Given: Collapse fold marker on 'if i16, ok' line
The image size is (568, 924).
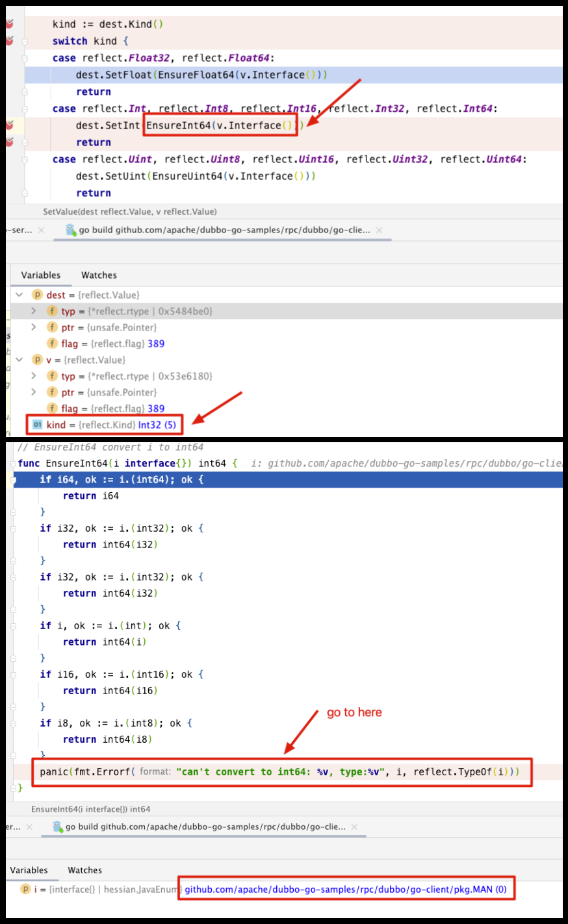Looking at the screenshot, I should click(x=12, y=674).
